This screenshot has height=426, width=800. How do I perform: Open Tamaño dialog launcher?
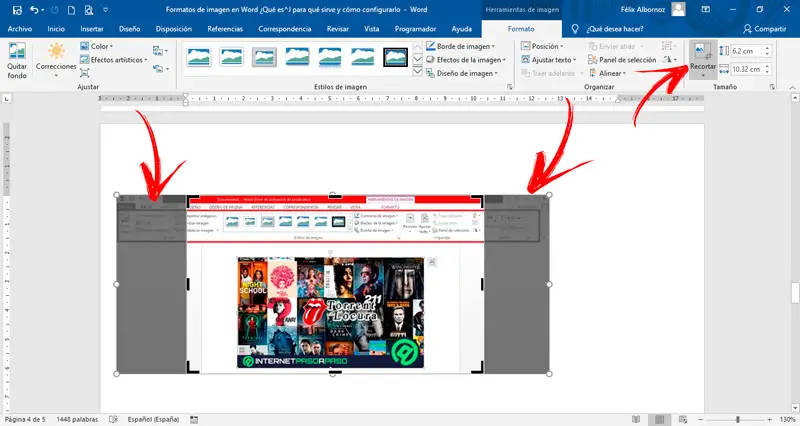point(772,87)
